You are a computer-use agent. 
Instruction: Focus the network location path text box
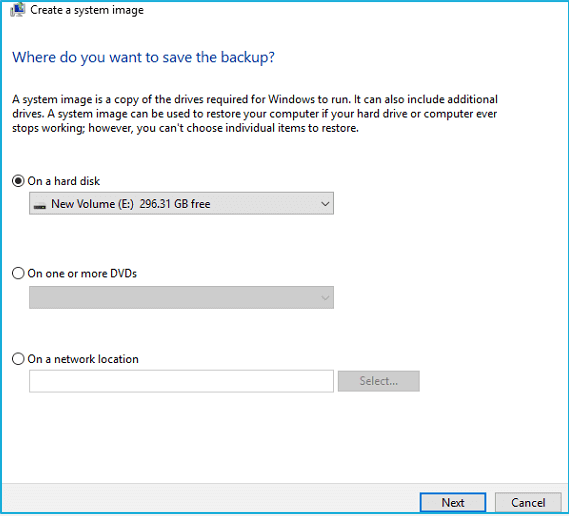point(181,381)
